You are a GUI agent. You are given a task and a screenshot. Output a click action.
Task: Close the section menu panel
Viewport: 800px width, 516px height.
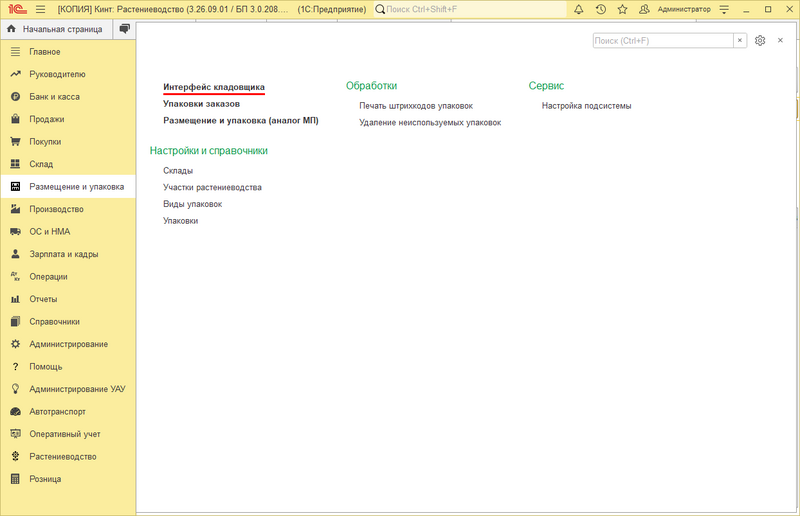point(780,40)
